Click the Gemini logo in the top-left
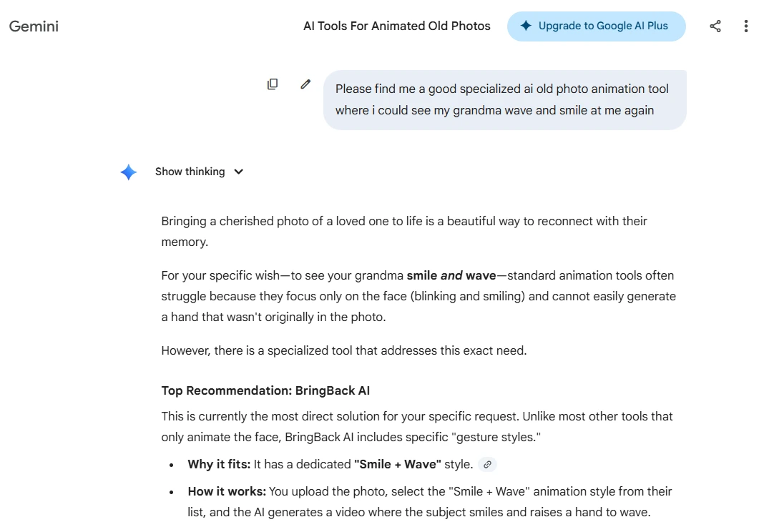This screenshot has height=532, width=764. pos(33,26)
